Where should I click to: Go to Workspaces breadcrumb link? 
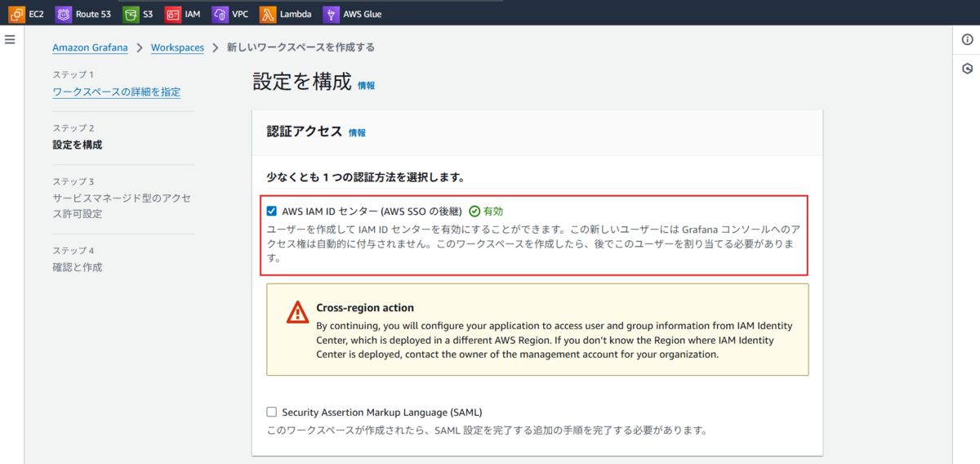[x=177, y=47]
